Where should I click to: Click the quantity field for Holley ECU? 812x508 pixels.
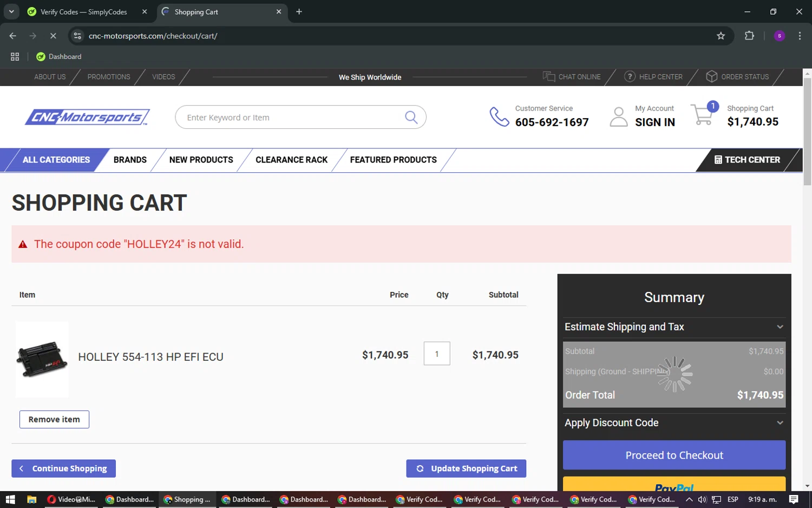[x=437, y=354]
